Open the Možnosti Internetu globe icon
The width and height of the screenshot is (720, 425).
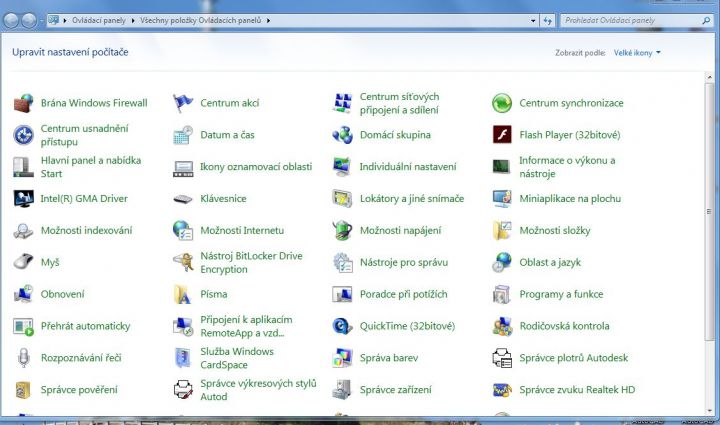point(183,230)
